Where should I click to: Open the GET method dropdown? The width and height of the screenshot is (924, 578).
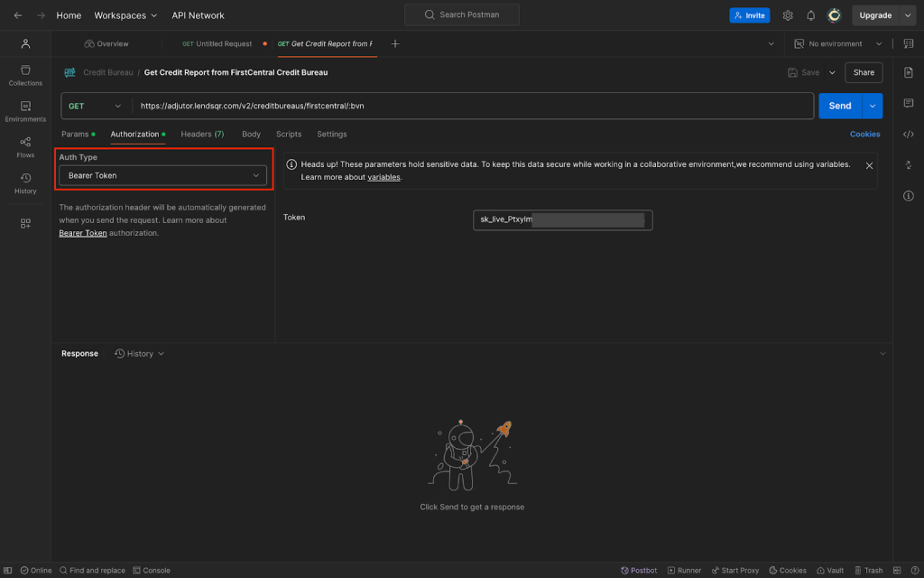point(95,107)
